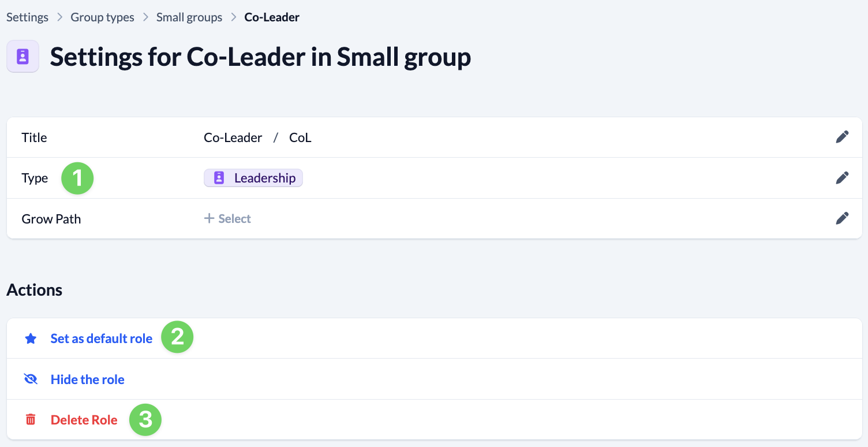Screen dimensions: 868x447
Task: Click the green circle marker labeled 2
Action: click(177, 337)
